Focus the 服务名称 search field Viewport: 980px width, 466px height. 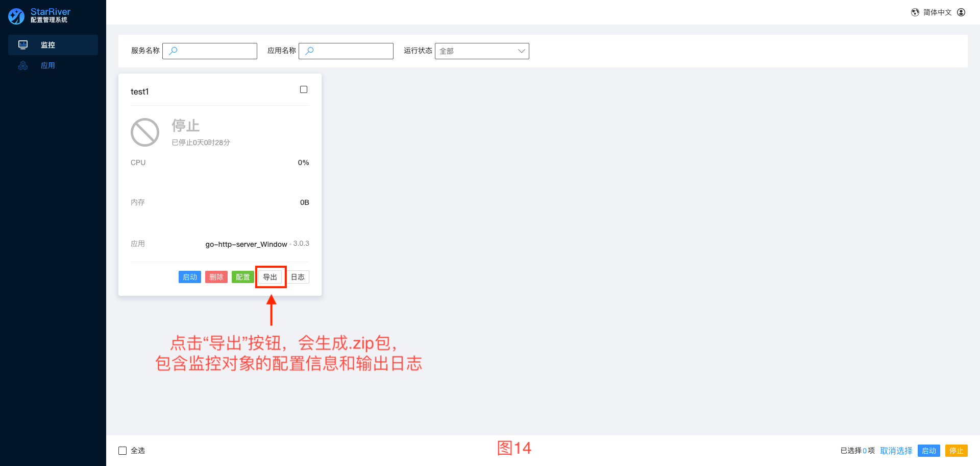click(210, 51)
